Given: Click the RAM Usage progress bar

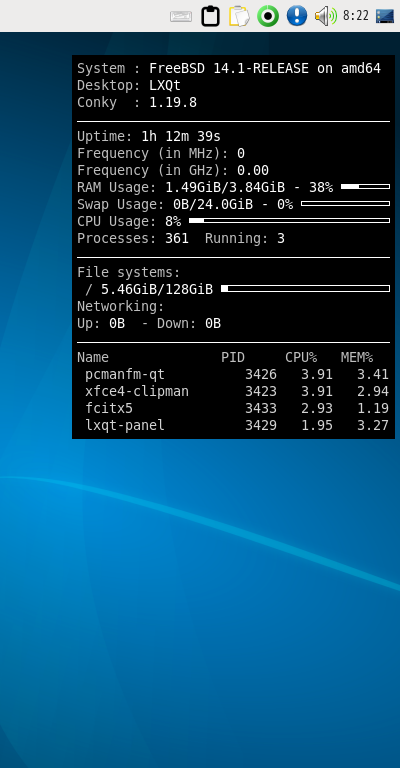Looking at the screenshot, I should click(365, 187).
